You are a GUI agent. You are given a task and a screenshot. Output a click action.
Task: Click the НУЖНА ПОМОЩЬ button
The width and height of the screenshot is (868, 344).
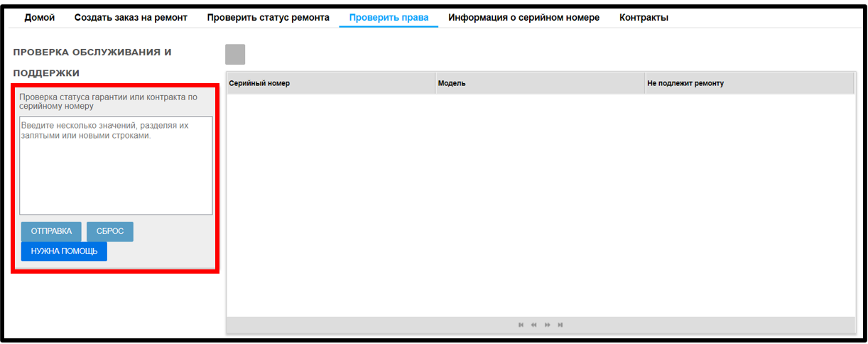64,252
